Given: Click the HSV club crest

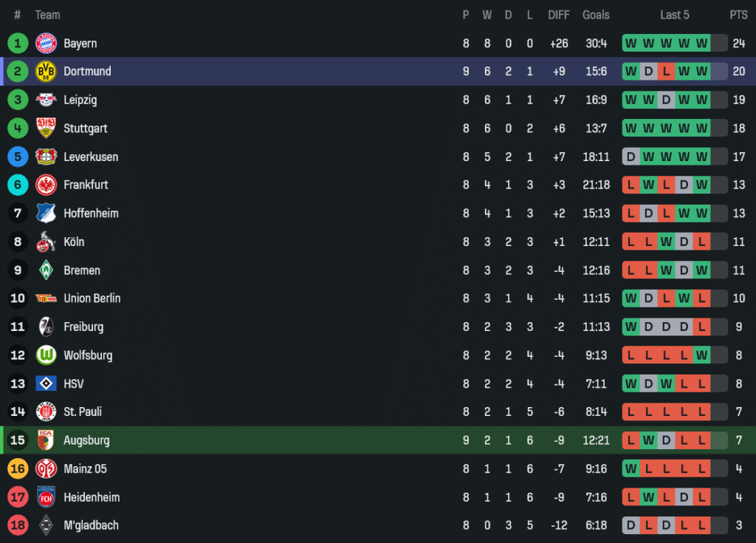Looking at the screenshot, I should click(46, 383).
